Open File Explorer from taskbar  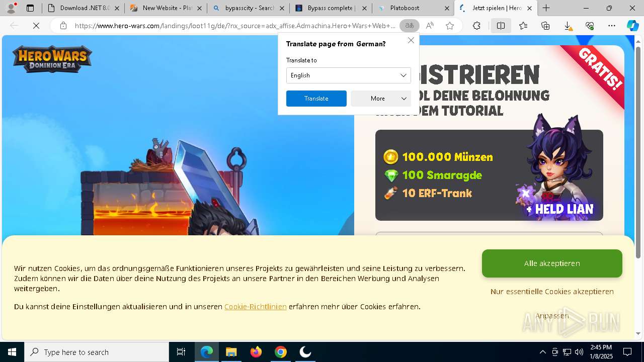point(231,352)
